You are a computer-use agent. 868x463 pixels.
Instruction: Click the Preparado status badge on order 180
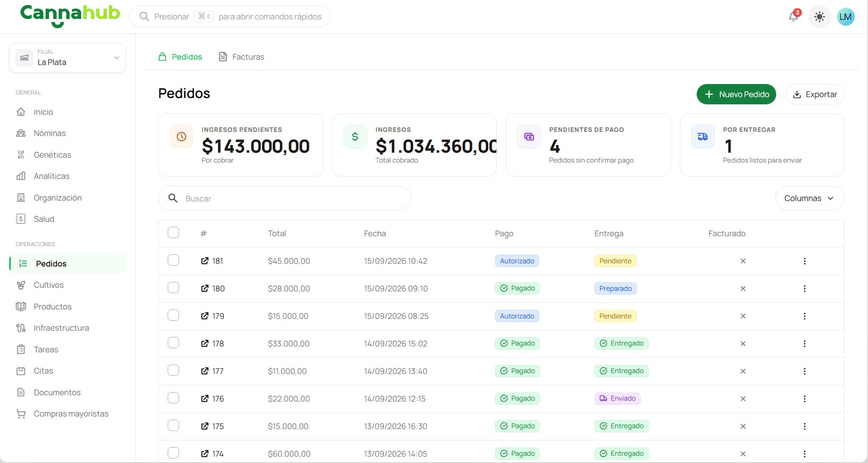(615, 289)
